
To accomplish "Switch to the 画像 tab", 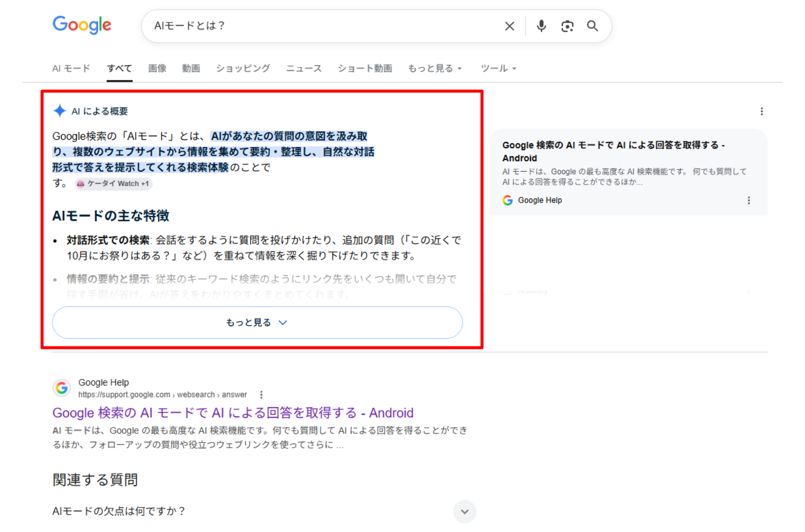I will coord(157,68).
